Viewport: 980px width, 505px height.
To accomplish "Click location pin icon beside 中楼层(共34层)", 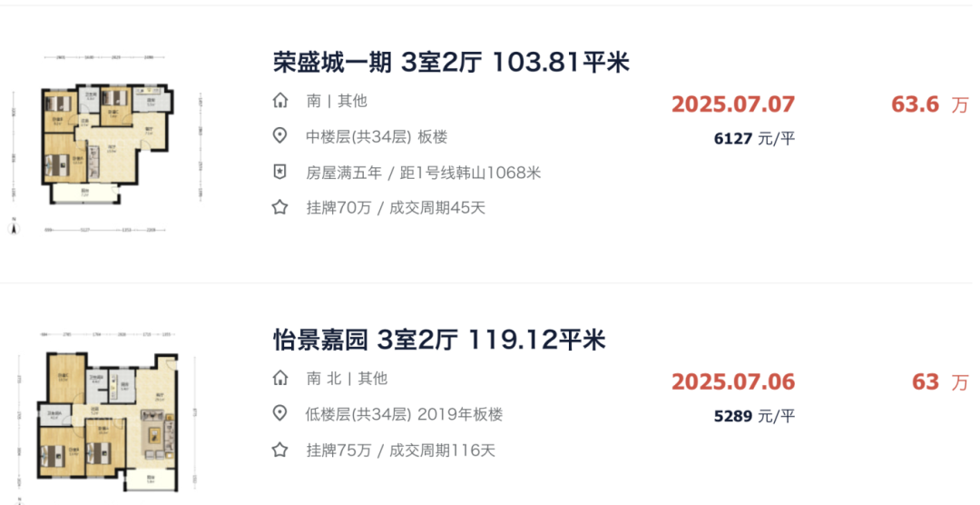I will (280, 136).
